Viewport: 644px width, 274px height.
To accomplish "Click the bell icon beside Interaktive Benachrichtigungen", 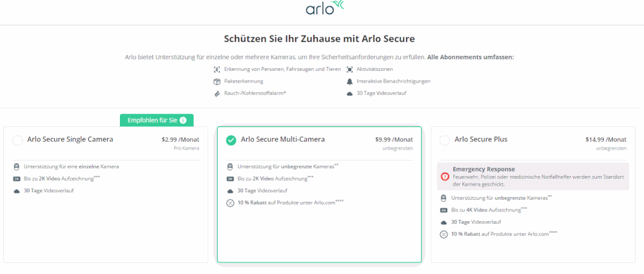I will pos(349,81).
